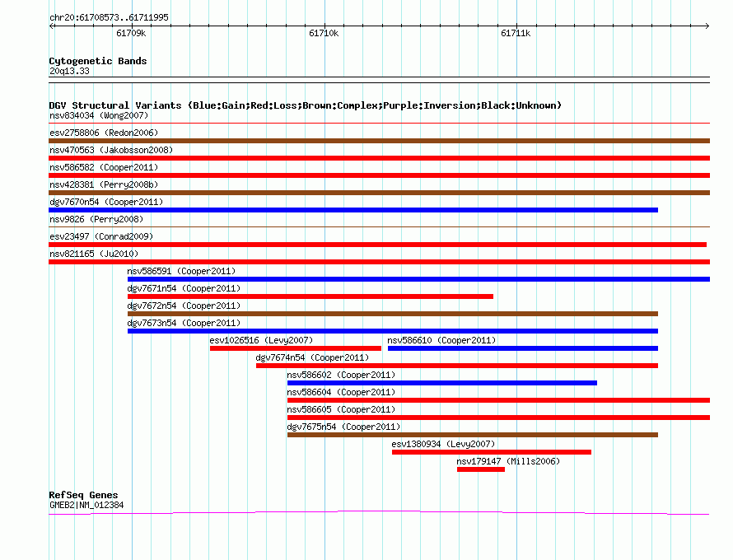Click the DGV Structural Variants track title
This screenshot has height=560, width=733.
point(306,105)
